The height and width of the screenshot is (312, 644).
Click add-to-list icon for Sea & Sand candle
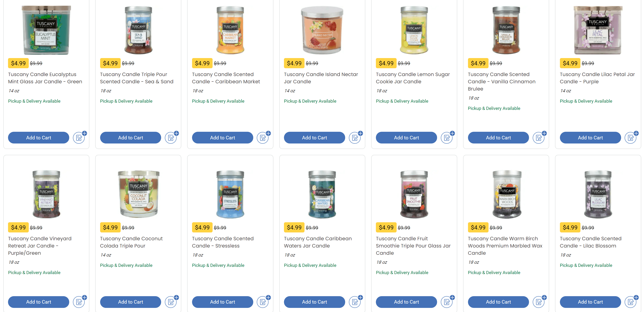tap(171, 138)
